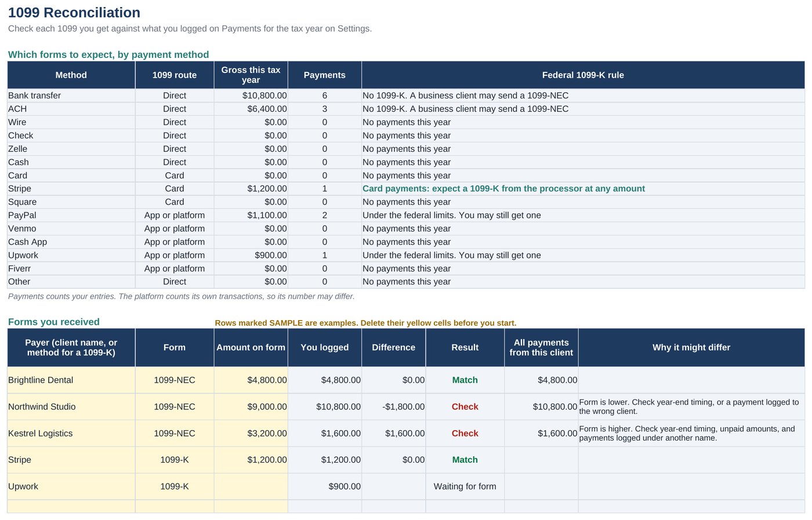Click the 'Payments counts your entries' footnote
812x520 pixels.
pyautogui.click(x=182, y=296)
